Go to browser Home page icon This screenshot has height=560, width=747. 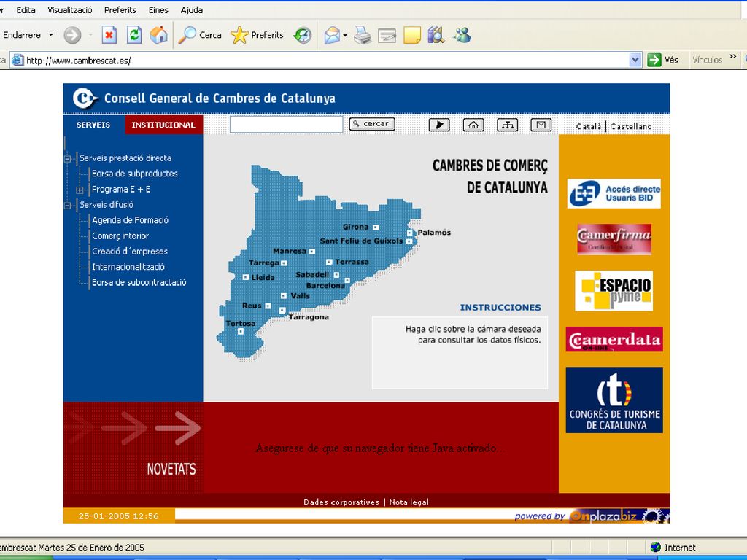point(158,35)
